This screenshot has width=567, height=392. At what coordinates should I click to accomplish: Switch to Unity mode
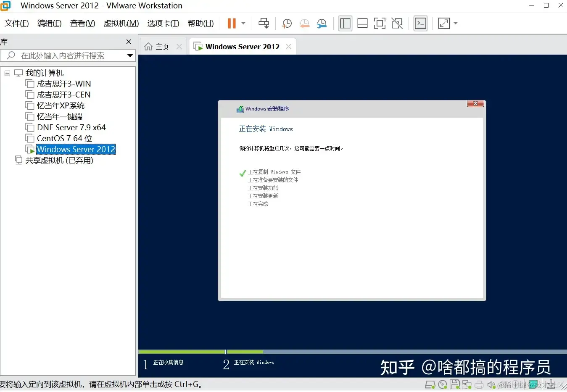tap(397, 23)
